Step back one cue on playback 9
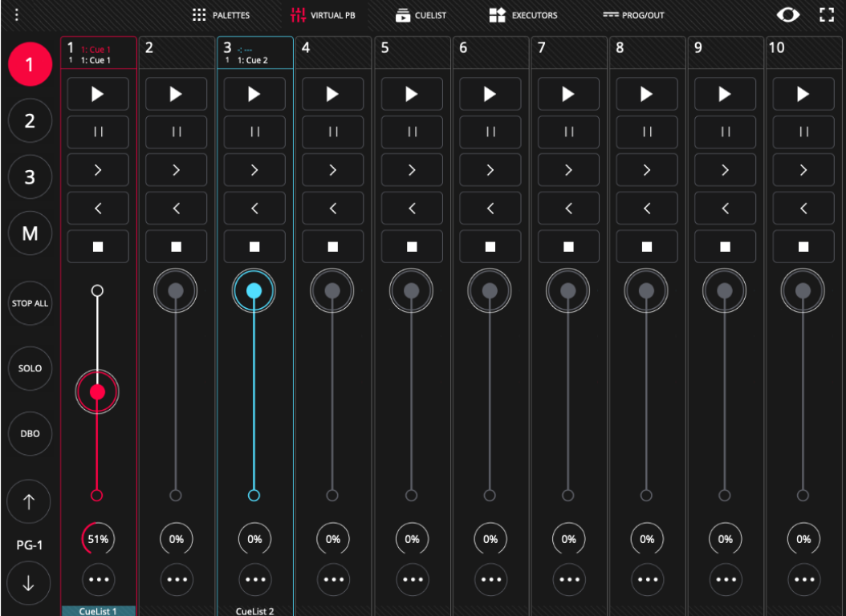 point(725,208)
